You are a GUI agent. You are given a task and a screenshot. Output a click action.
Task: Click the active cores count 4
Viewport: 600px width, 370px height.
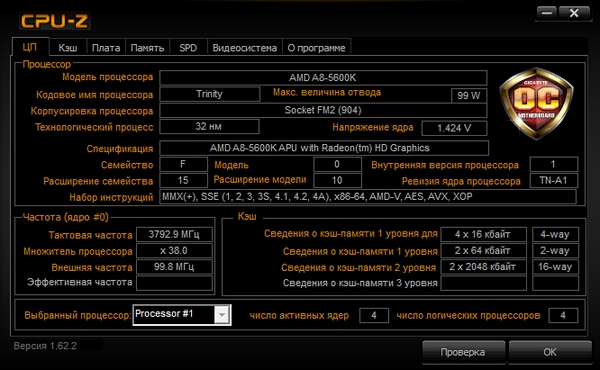click(x=374, y=315)
